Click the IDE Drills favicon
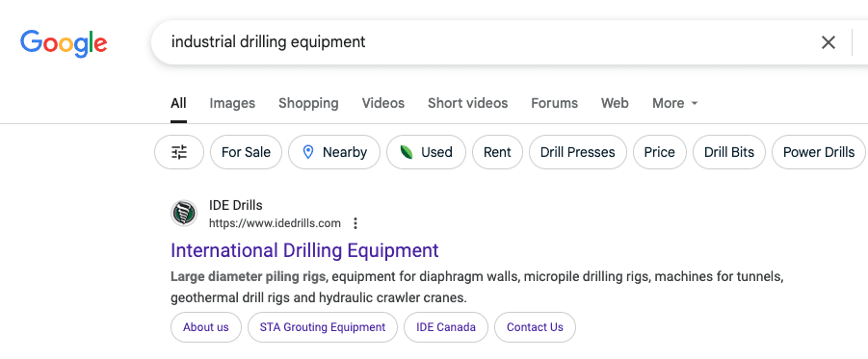Viewport: 868px width, 359px height. 184,214
